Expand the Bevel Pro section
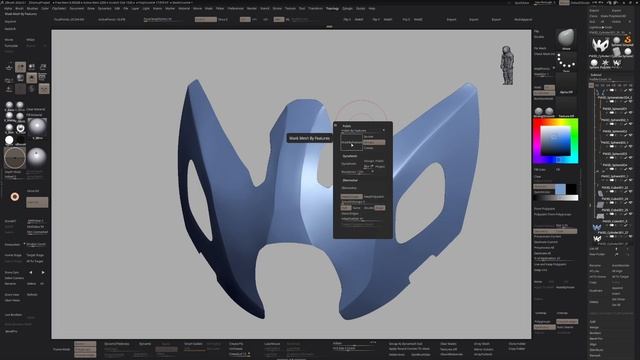640x360 pixels. click(596, 339)
